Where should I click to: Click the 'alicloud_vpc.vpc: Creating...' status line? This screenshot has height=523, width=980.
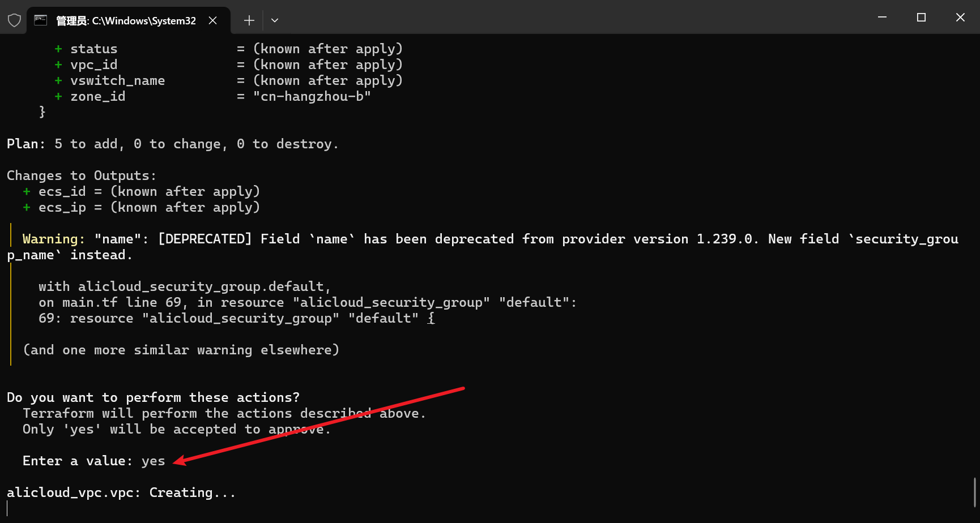coord(121,493)
